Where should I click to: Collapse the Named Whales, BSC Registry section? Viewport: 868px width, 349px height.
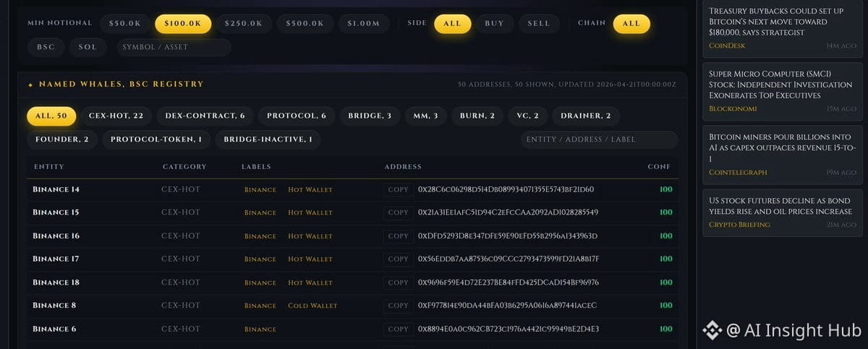(x=116, y=85)
